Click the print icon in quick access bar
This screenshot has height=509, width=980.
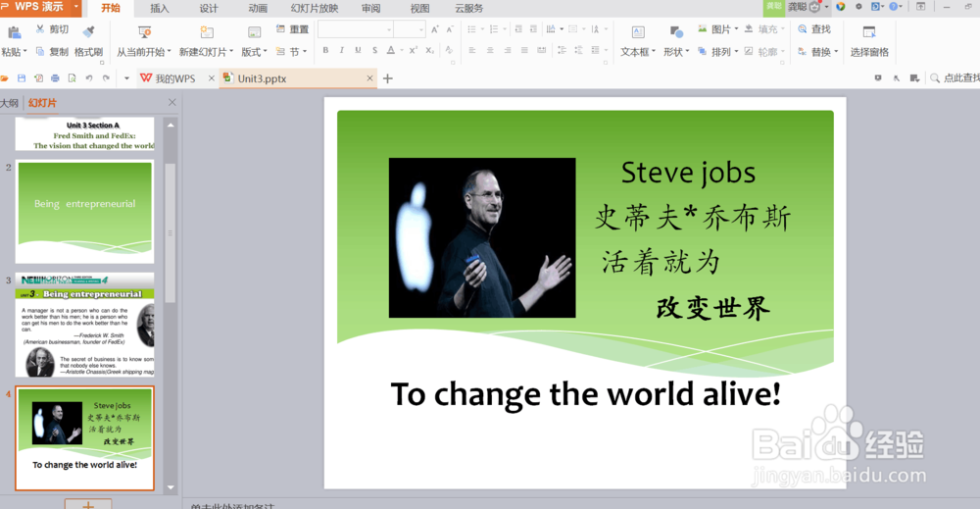[55, 78]
